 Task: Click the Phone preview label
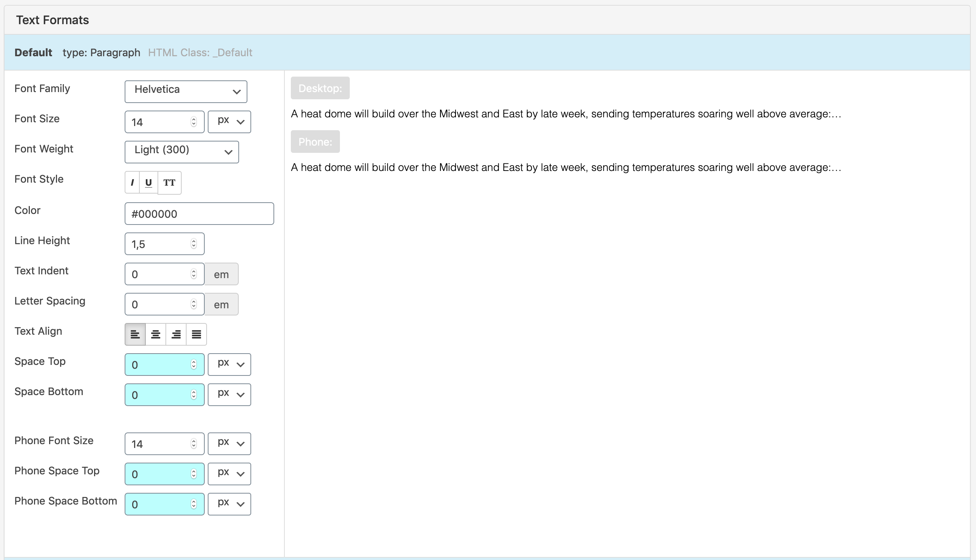(315, 142)
